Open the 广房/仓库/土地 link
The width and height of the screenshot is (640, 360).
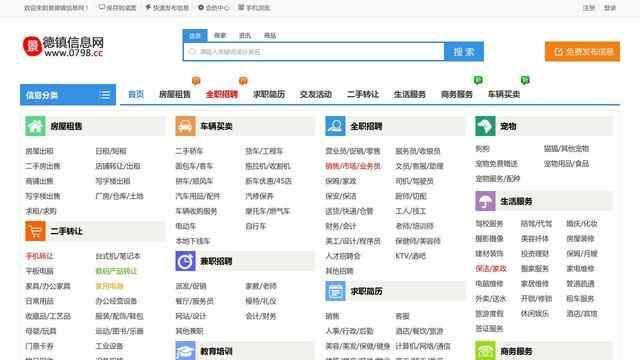[120, 196]
